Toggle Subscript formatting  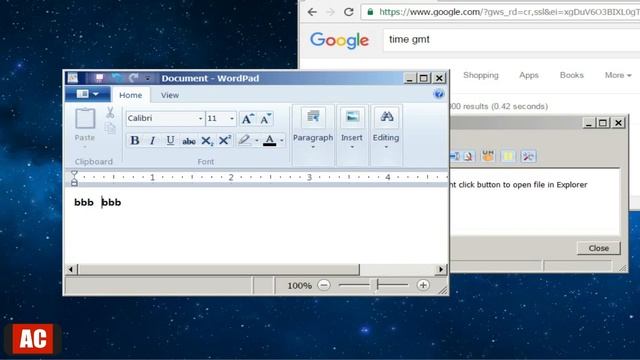tap(207, 141)
